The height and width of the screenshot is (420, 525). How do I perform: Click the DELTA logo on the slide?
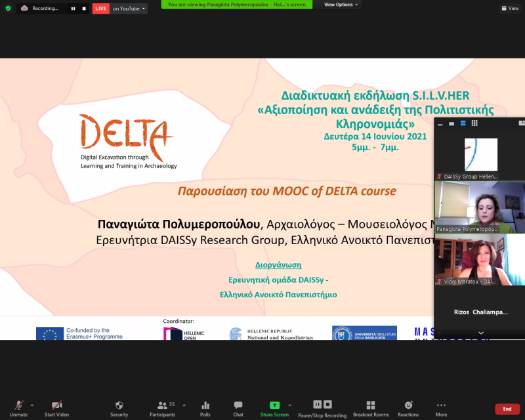(x=127, y=142)
